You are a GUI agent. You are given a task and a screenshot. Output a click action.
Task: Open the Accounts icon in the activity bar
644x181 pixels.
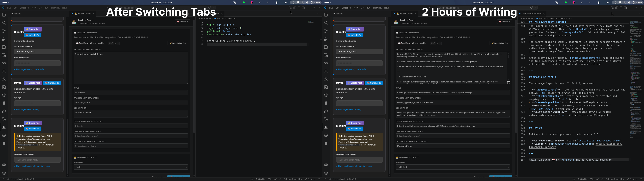click(4, 165)
